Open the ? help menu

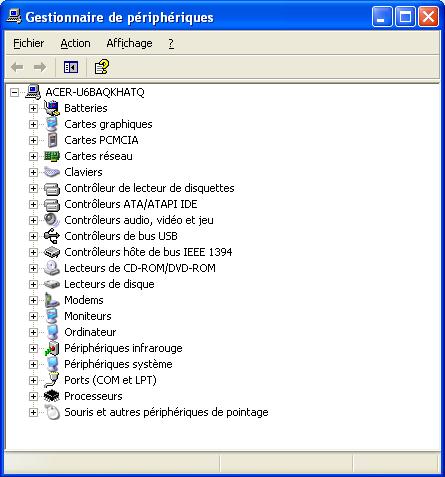click(171, 43)
